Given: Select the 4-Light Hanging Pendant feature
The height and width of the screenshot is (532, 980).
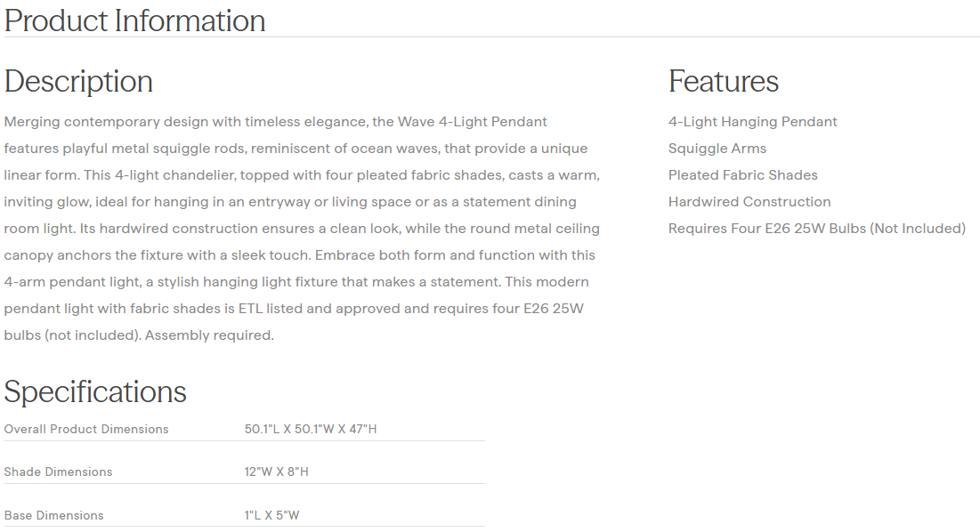Looking at the screenshot, I should point(752,122).
